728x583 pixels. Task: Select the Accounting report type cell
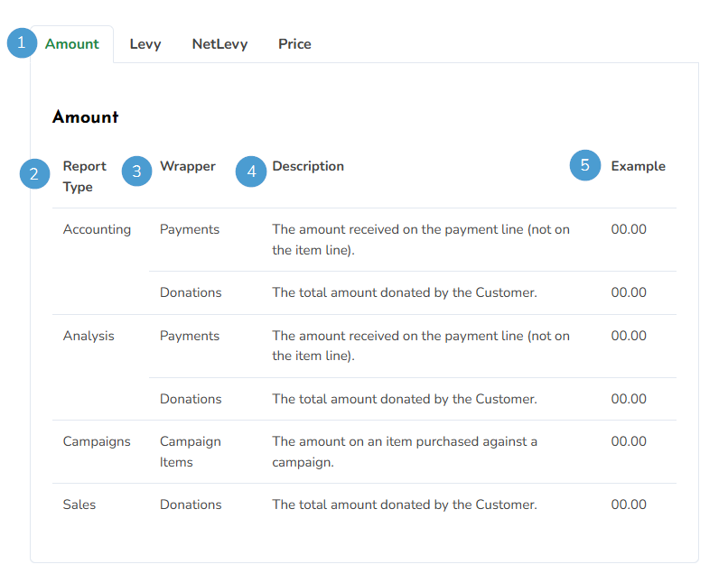tap(97, 229)
